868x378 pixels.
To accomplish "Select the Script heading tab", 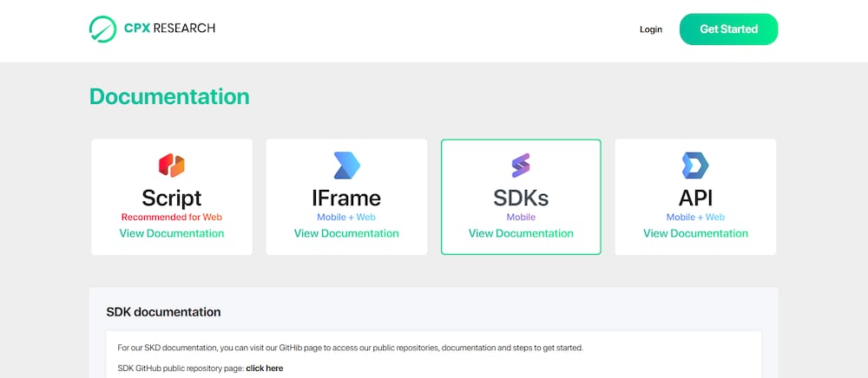I will 172,198.
